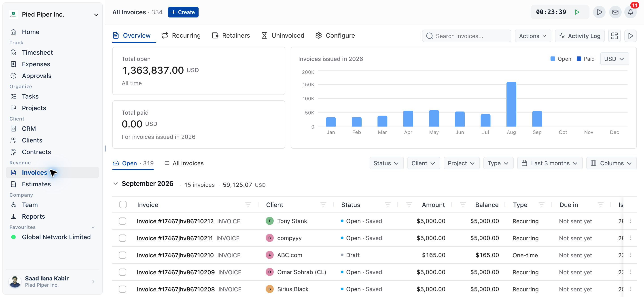
Task: Open Timesheet from sidebar
Action: click(x=53, y=52)
